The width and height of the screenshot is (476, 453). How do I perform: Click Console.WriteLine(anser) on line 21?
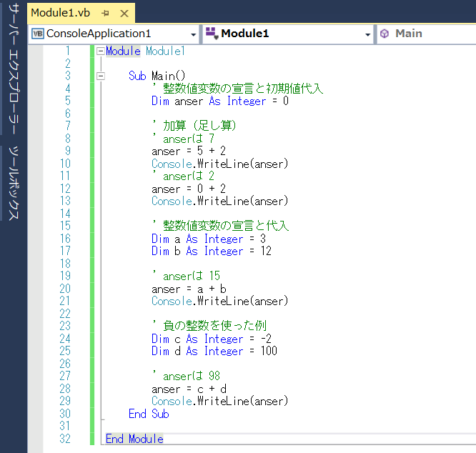[220, 301]
